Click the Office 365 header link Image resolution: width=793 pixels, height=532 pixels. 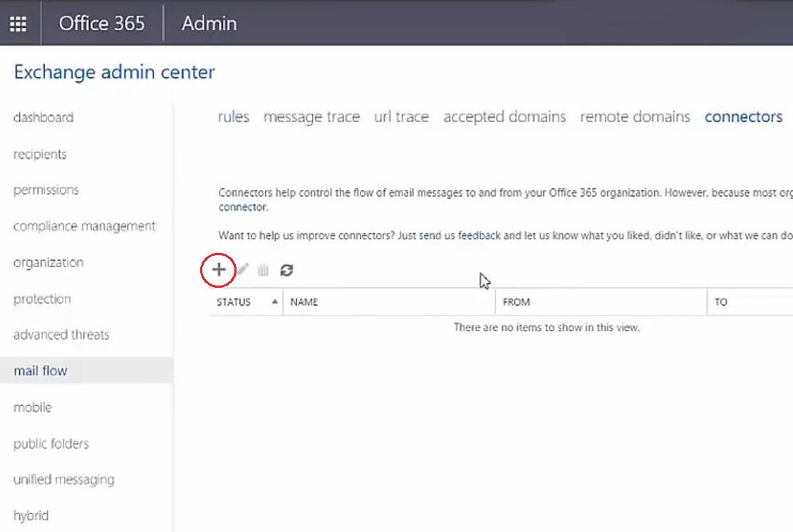102,24
